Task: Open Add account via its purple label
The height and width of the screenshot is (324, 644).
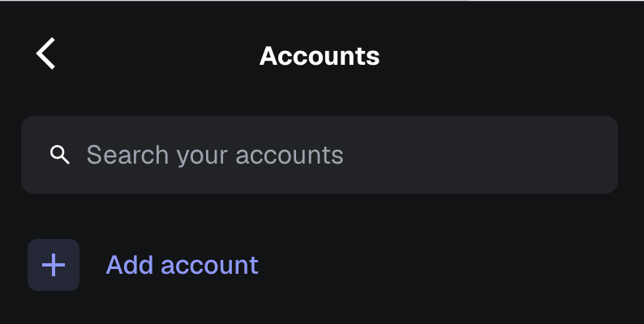Action: 182,265
